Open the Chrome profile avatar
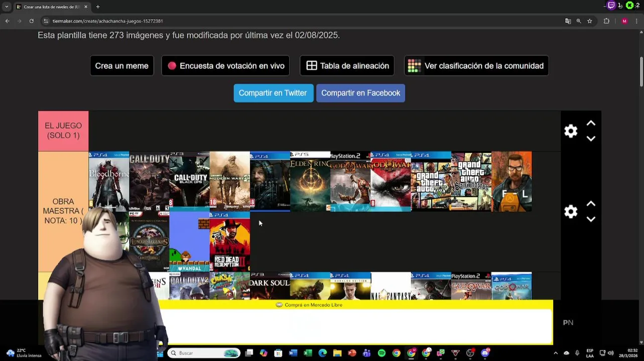 pyautogui.click(x=624, y=21)
